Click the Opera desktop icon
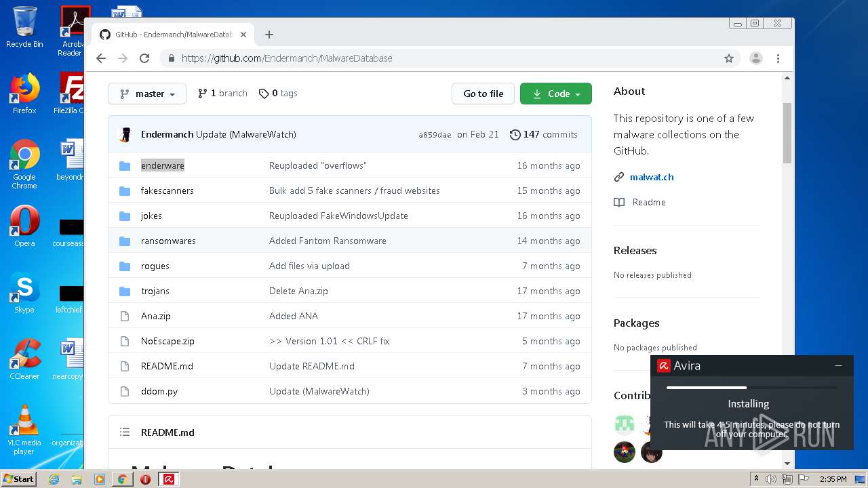 click(x=24, y=226)
